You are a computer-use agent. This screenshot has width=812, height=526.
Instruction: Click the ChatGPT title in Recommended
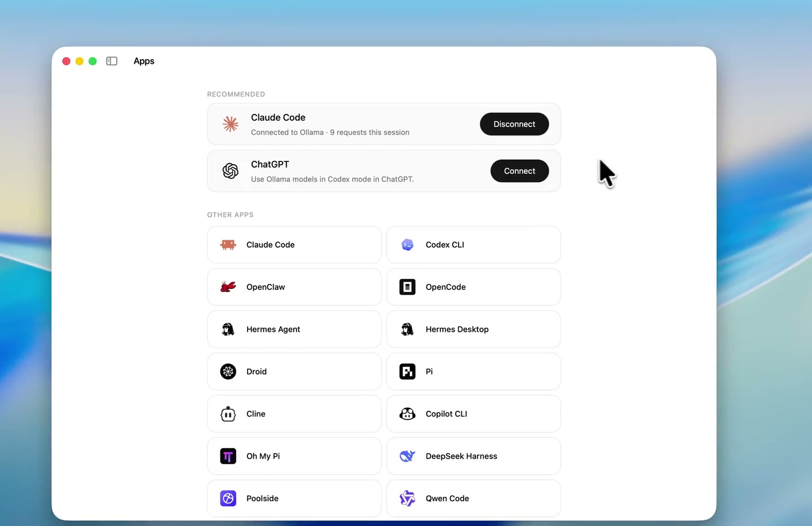pyautogui.click(x=270, y=164)
